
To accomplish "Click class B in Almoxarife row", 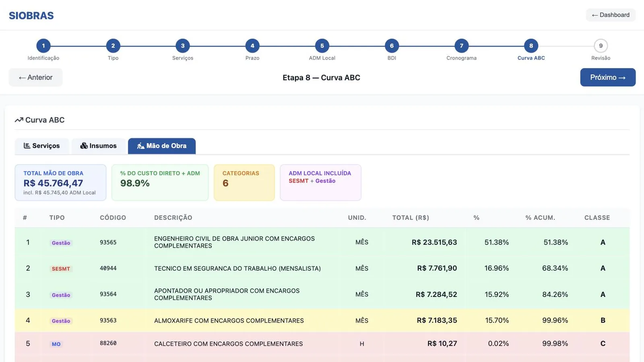I will tap(603, 321).
